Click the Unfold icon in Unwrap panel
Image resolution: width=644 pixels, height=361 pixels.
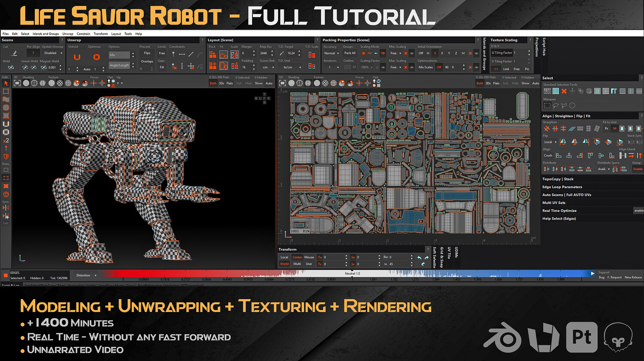pos(77,57)
